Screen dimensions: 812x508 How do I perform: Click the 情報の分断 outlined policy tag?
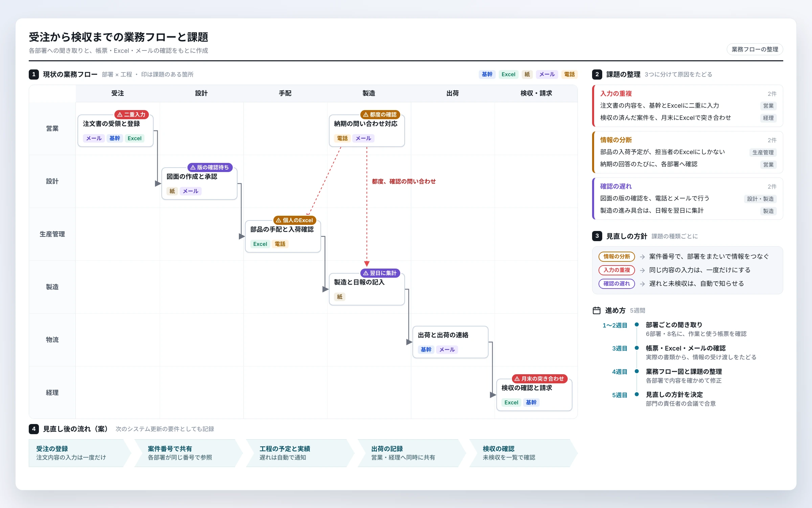[x=616, y=256]
